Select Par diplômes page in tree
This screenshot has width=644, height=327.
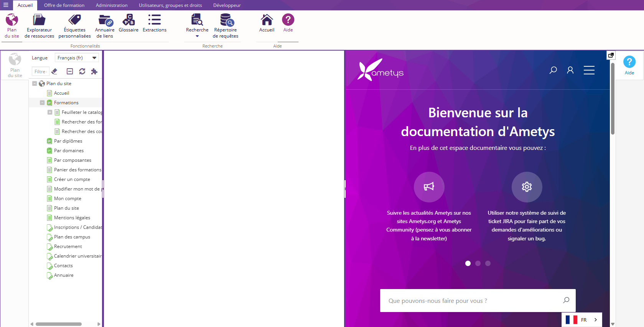coord(68,141)
